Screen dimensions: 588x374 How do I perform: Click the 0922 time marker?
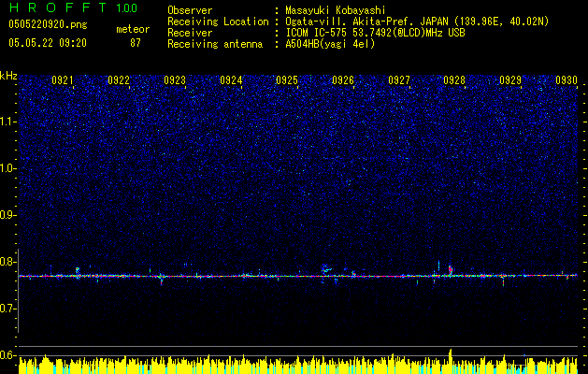click(119, 79)
